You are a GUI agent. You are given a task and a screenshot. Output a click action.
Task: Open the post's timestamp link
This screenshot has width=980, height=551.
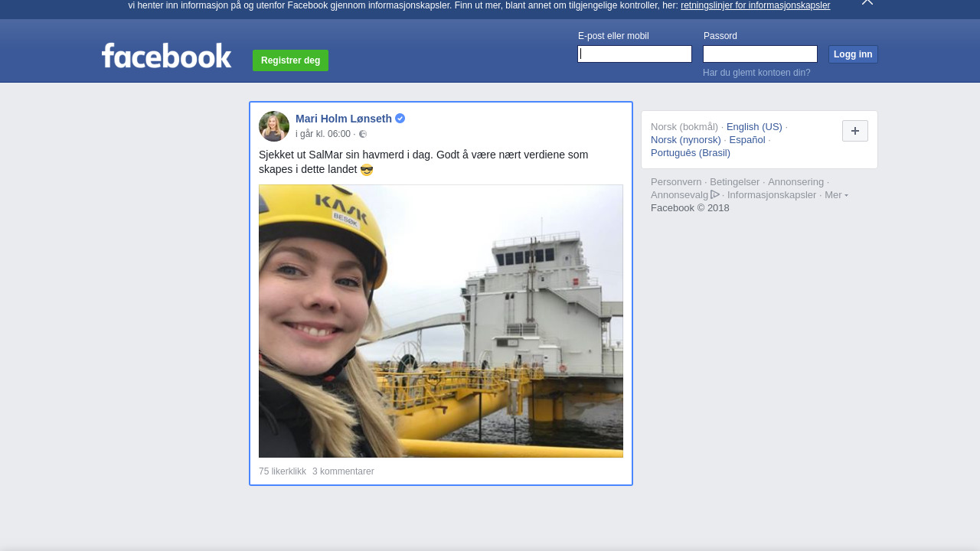tap(323, 134)
